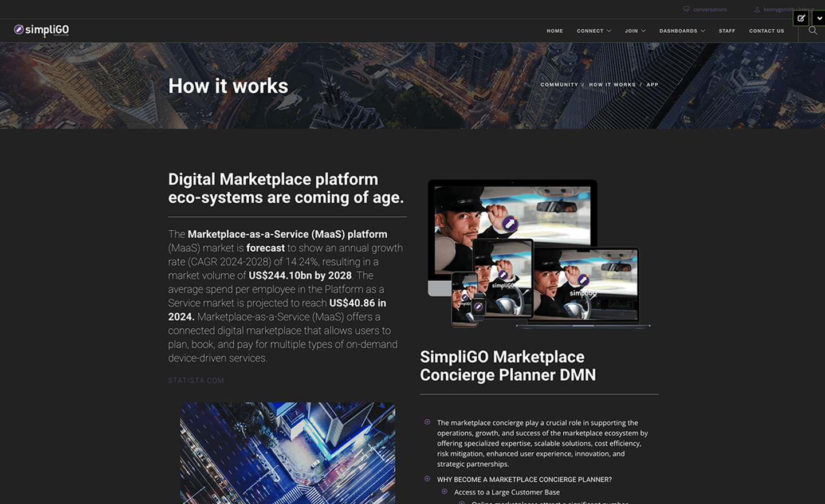This screenshot has height=504, width=825.
Task: Click the bullet icon beside 'WHY BECOME A MARKETPLACE'
Action: [x=427, y=479]
